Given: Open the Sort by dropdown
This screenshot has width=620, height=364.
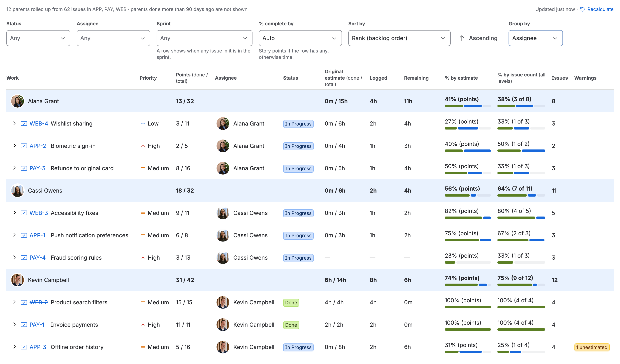Looking at the screenshot, I should (399, 38).
